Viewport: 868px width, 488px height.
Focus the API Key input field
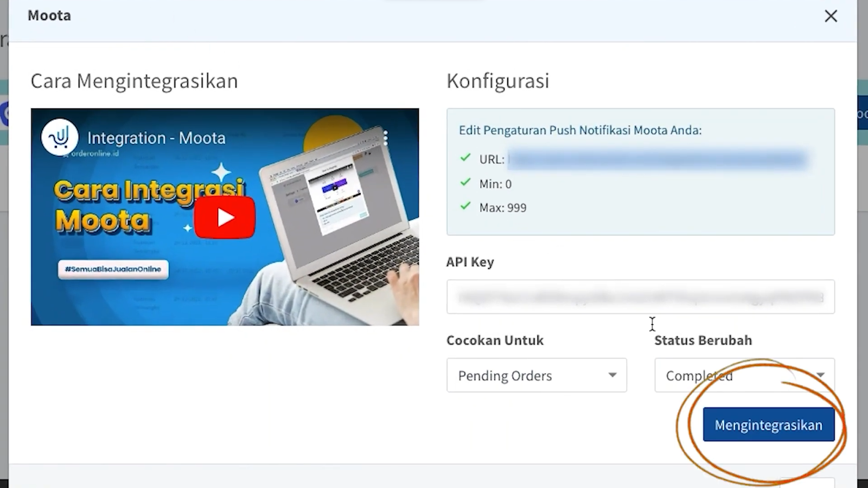[x=640, y=297]
